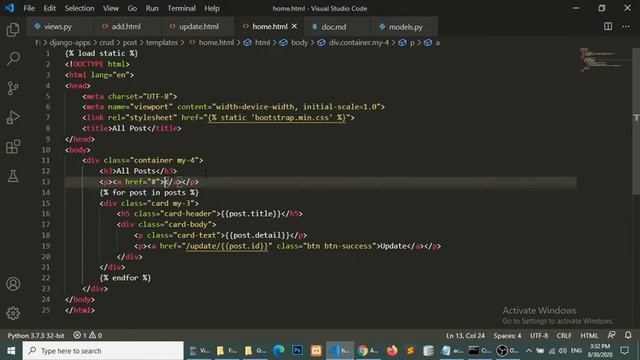Click the vertical editor scrollbar
Screen dimensions: 640x360
click(x=636, y=121)
